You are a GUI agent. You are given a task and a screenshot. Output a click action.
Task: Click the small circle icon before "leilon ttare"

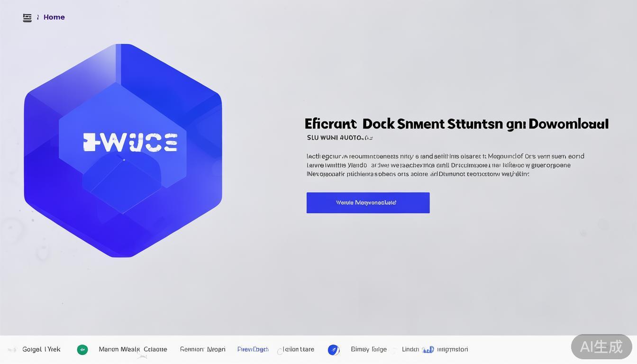[x=280, y=351]
